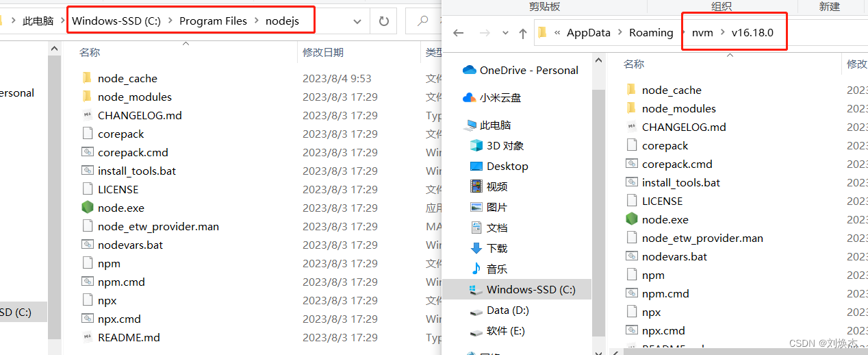Expand chevron after Program Files breadcrumb
Viewport: 868px width, 355px height.
256,21
